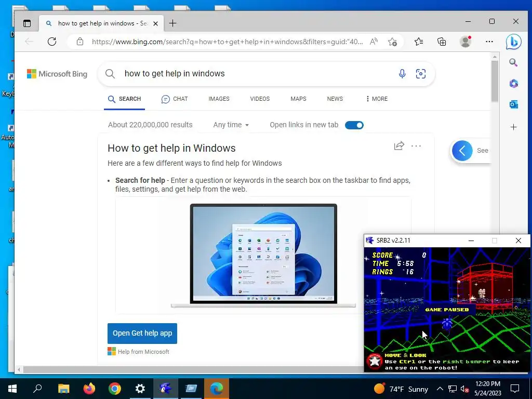Select the SEARCH tab

124,99
